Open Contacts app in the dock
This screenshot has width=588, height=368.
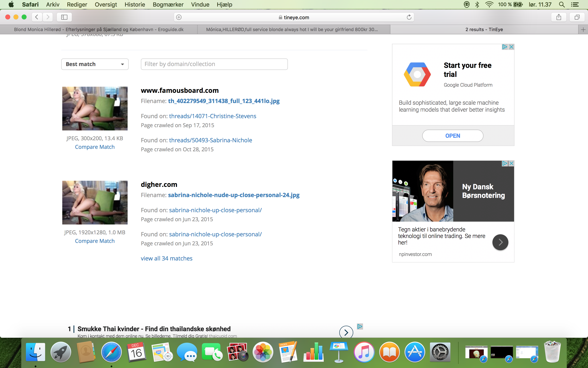tap(86, 352)
